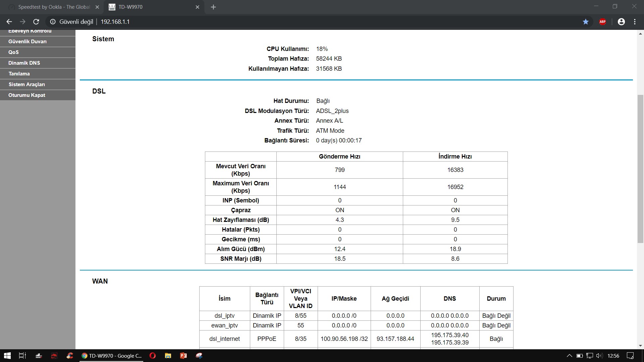
Task: Show hidden system tray icons
Action: click(x=569, y=356)
